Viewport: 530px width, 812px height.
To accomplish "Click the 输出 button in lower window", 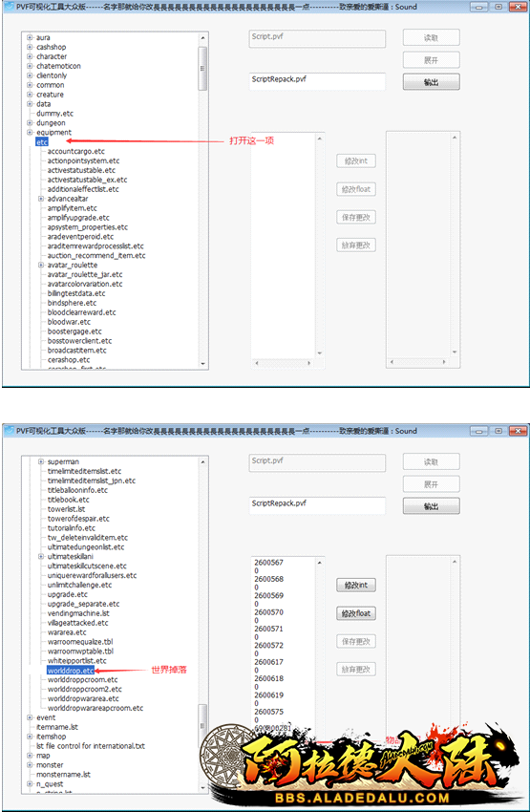I will [x=431, y=506].
